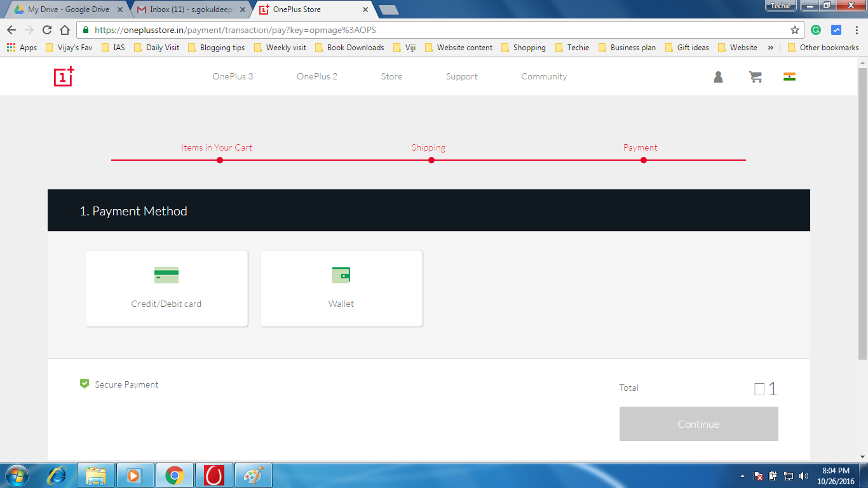Open a new browser tab
The width and height of the screenshot is (868, 488).
click(x=388, y=10)
